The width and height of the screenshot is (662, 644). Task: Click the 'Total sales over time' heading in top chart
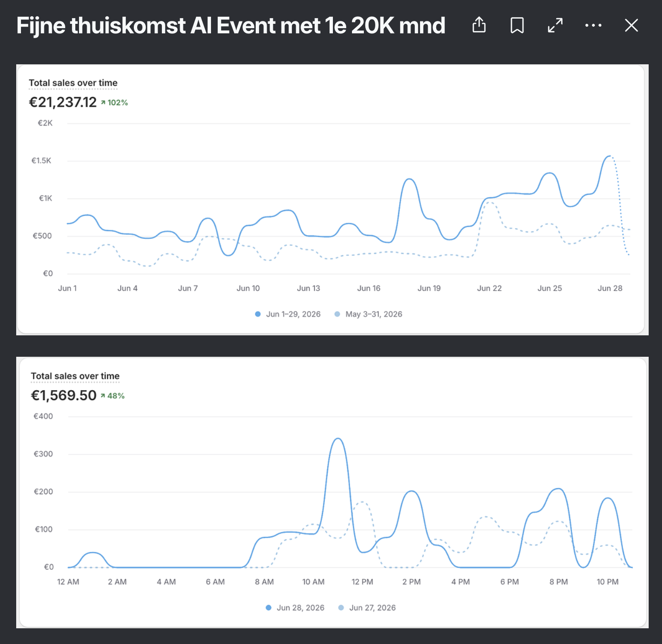(73, 83)
